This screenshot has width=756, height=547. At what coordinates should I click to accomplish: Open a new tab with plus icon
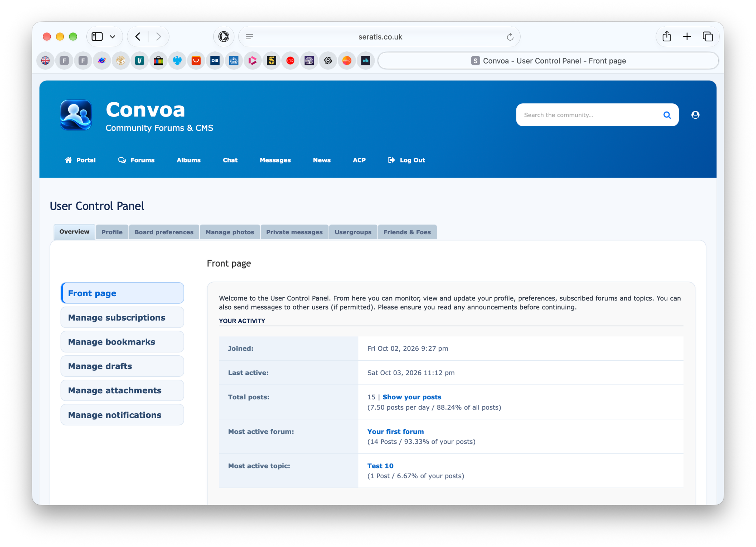point(687,37)
